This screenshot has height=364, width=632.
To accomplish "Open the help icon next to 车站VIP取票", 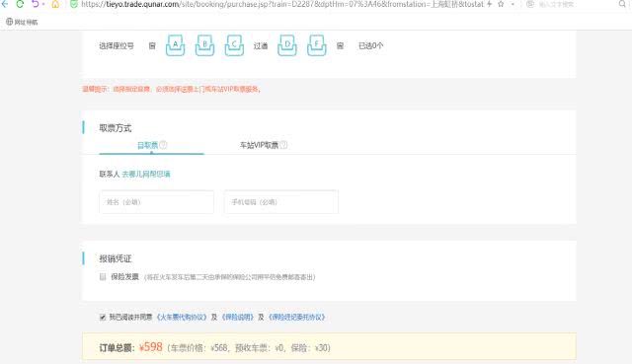I will (x=283, y=145).
